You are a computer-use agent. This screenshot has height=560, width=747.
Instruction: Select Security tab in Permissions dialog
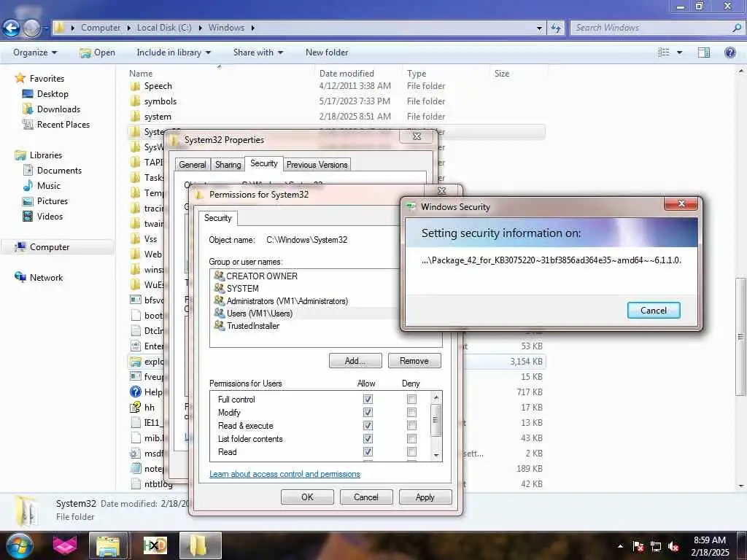[x=217, y=217]
